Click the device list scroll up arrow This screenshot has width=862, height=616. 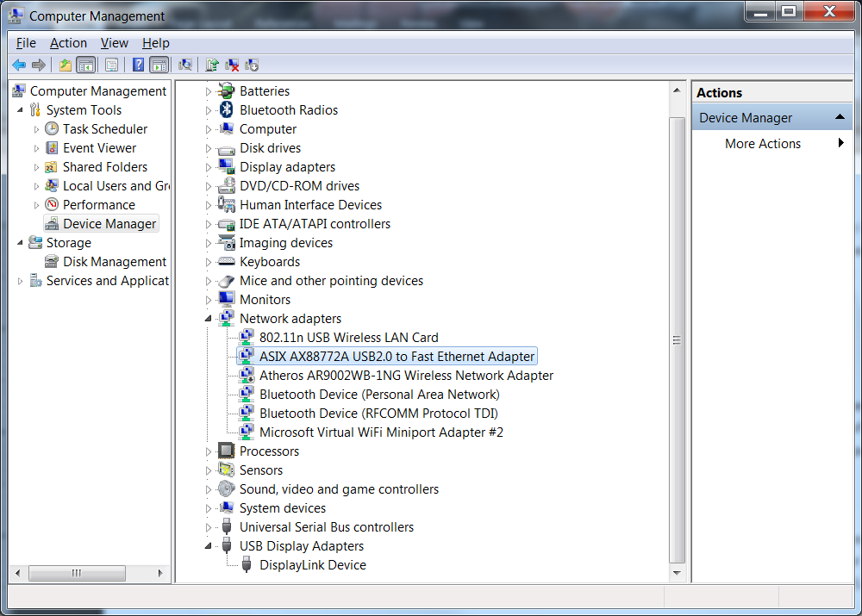[x=677, y=90]
